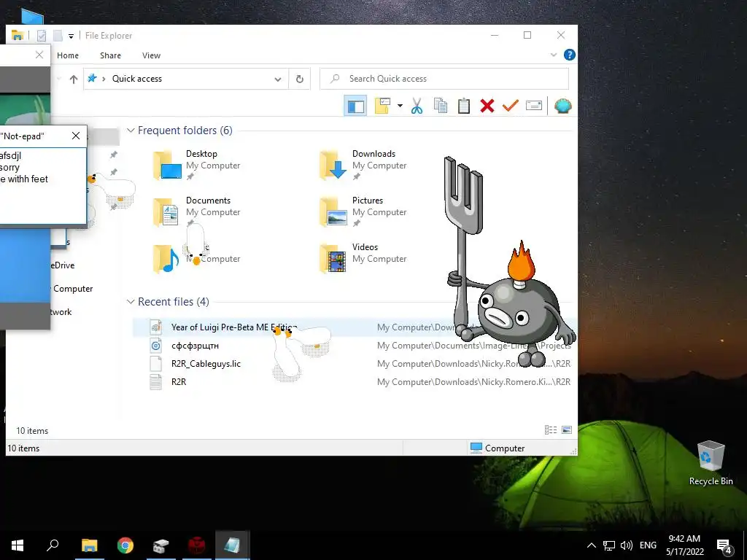Close the "Not-epad" window
The width and height of the screenshot is (747, 560).
76,136
